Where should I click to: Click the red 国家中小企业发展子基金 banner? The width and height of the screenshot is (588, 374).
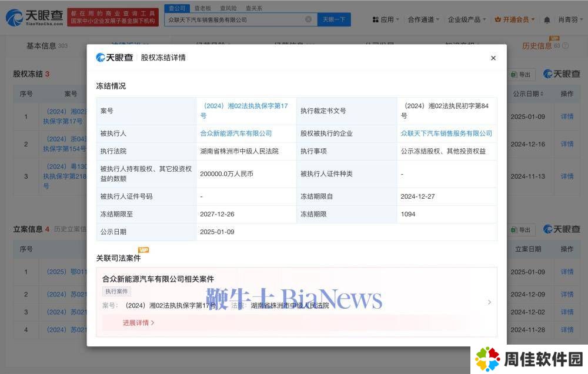(x=113, y=17)
